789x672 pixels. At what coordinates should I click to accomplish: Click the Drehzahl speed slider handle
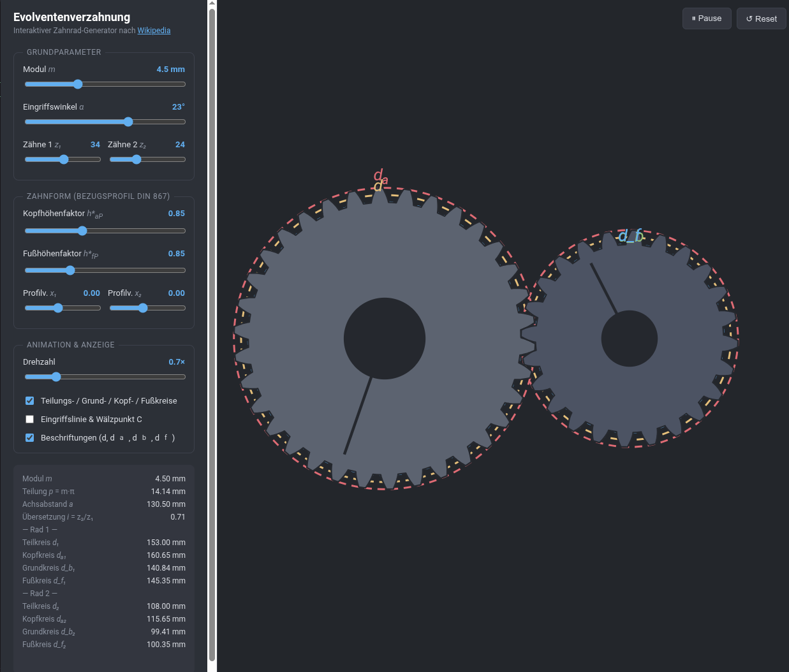pyautogui.click(x=56, y=377)
